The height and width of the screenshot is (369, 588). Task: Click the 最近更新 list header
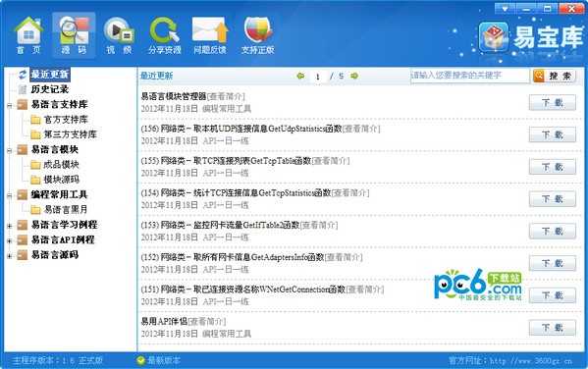tap(157, 77)
